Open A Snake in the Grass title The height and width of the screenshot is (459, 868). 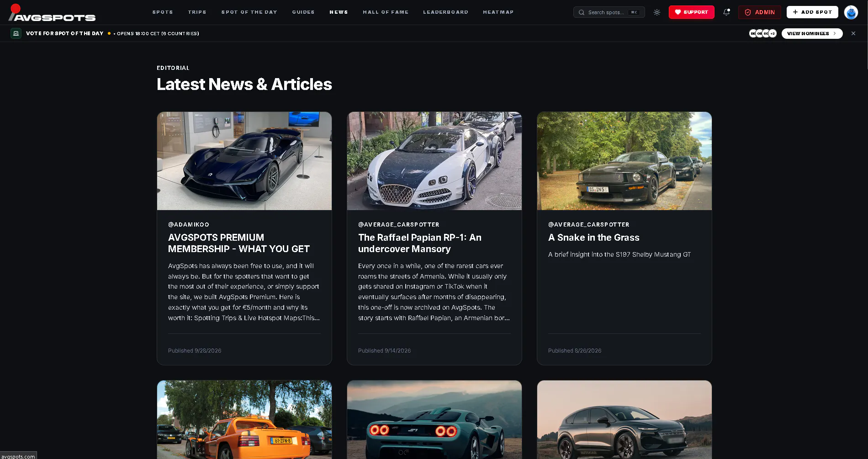point(593,237)
